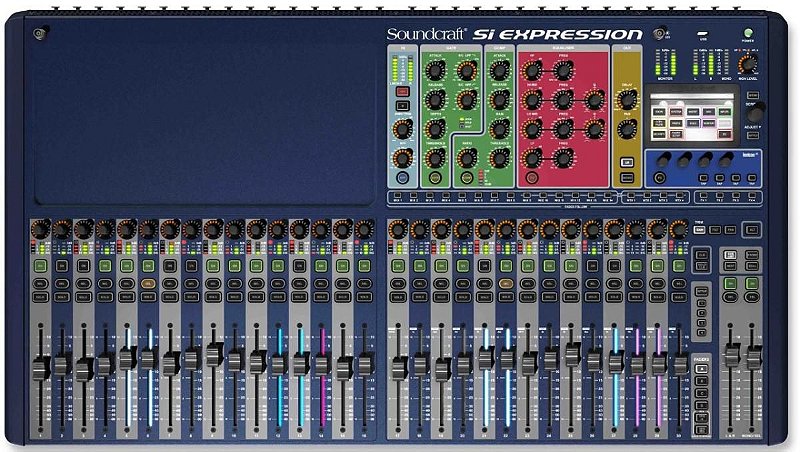Viewport: 800px width, 452px height.
Task: Toggle the Gate ON button
Action: pyautogui.click(x=435, y=178)
